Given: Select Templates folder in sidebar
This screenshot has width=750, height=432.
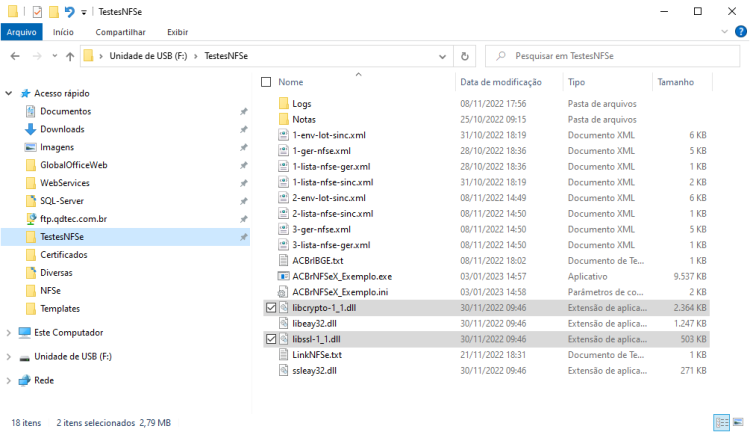Looking at the screenshot, I should coord(60,309).
